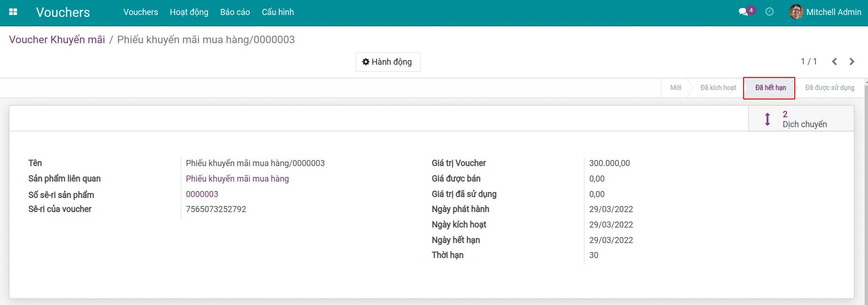
Task: Click the Sê-ri của voucher label
Action: point(60,209)
